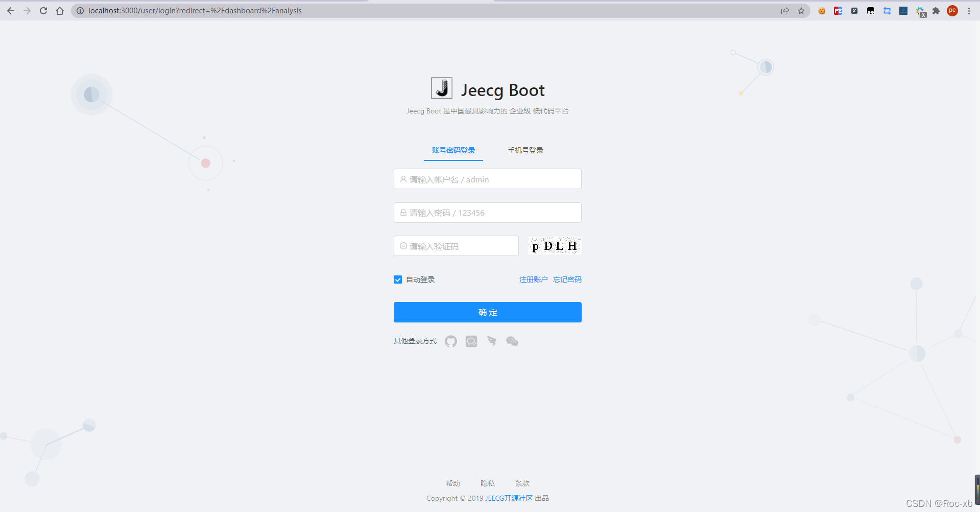The height and width of the screenshot is (512, 980).
Task: Open the dark X extension icon
Action: point(854,11)
